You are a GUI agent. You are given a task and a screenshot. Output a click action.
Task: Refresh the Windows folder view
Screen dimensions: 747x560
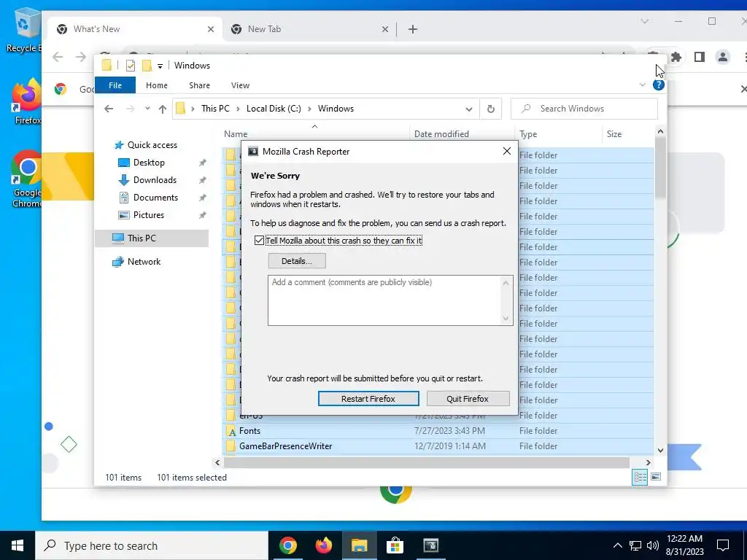pyautogui.click(x=491, y=109)
